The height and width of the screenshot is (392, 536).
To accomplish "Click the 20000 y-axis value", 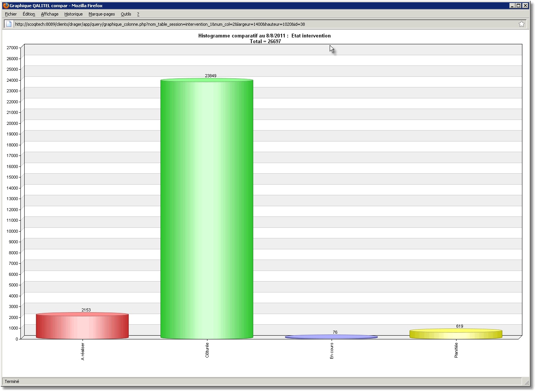I will click(12, 123).
